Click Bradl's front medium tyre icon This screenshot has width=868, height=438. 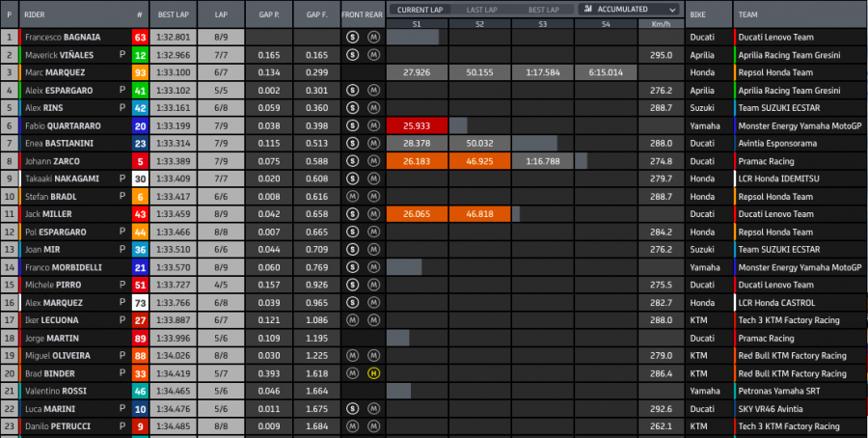point(353,196)
